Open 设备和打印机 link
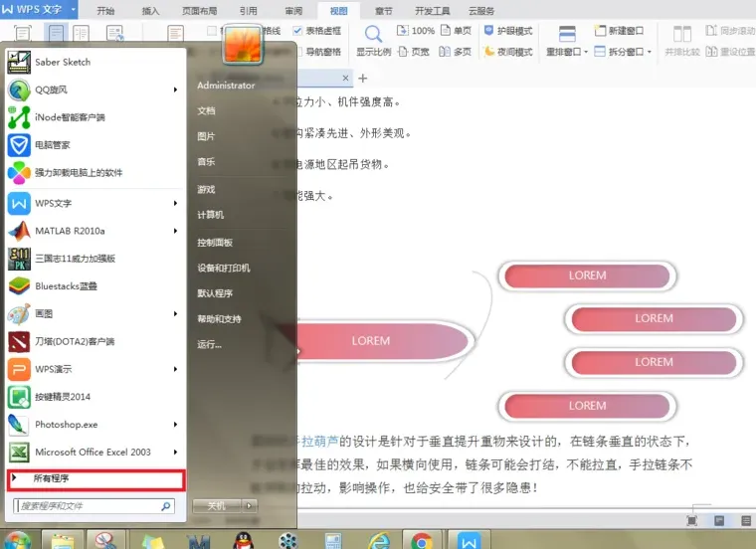Image resolution: width=756 pixels, height=549 pixels. (223, 268)
